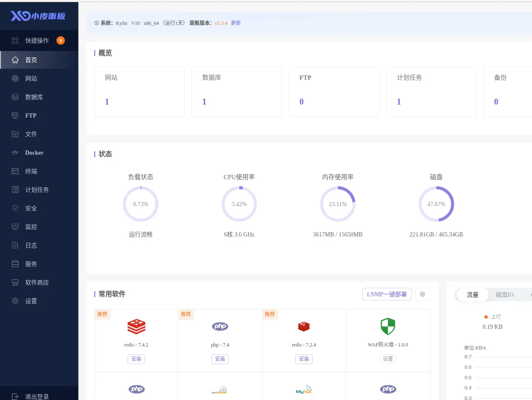The image size is (532, 400).
Task: Click the 退出登录 logout icon
Action: click(x=15, y=397)
